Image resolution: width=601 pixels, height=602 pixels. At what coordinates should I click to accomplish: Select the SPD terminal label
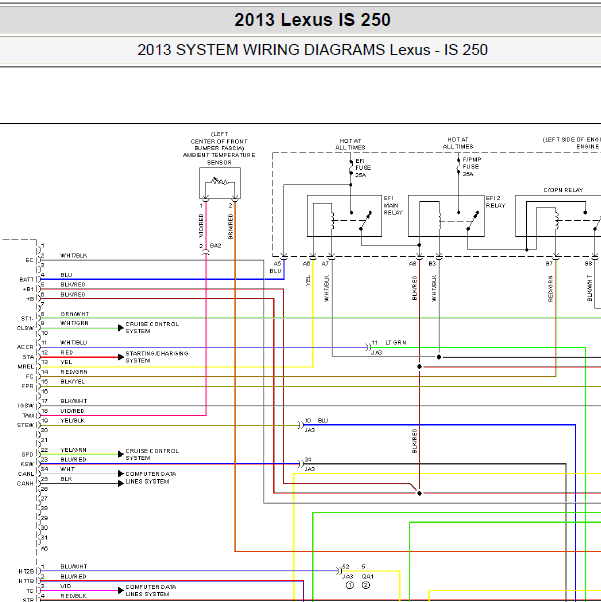[27, 455]
